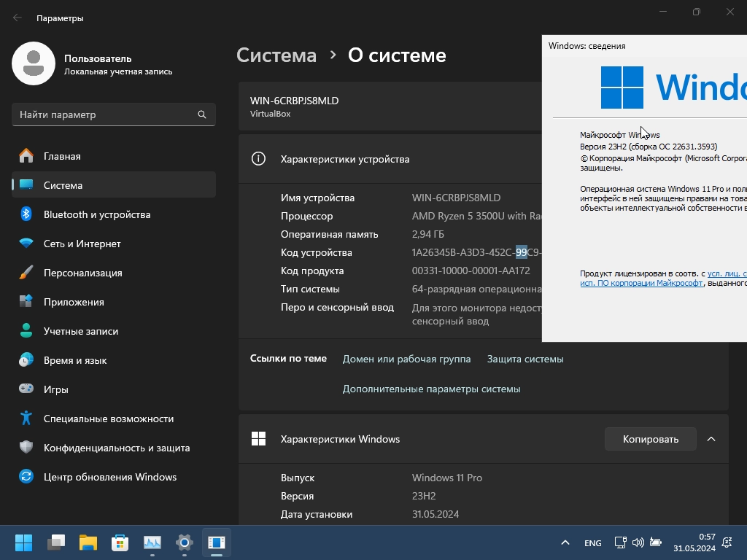Open the Start menu from taskbar
Screen dimensions: 747x560
pos(24,542)
